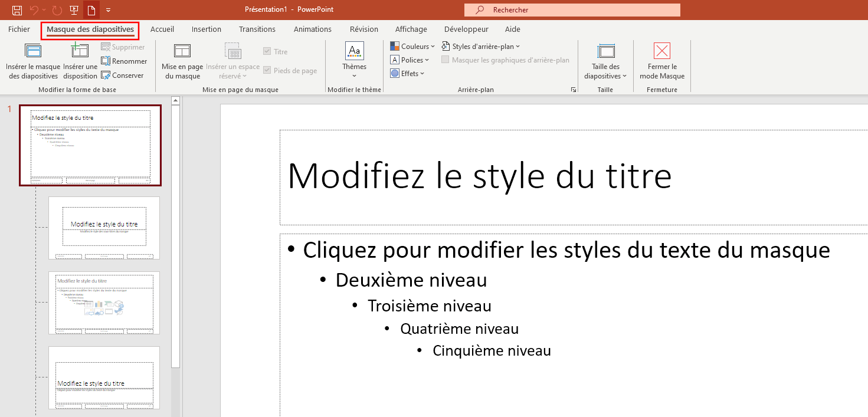Click the Troisième niveau bullet text
Image resolution: width=868 pixels, height=417 pixels.
click(430, 306)
